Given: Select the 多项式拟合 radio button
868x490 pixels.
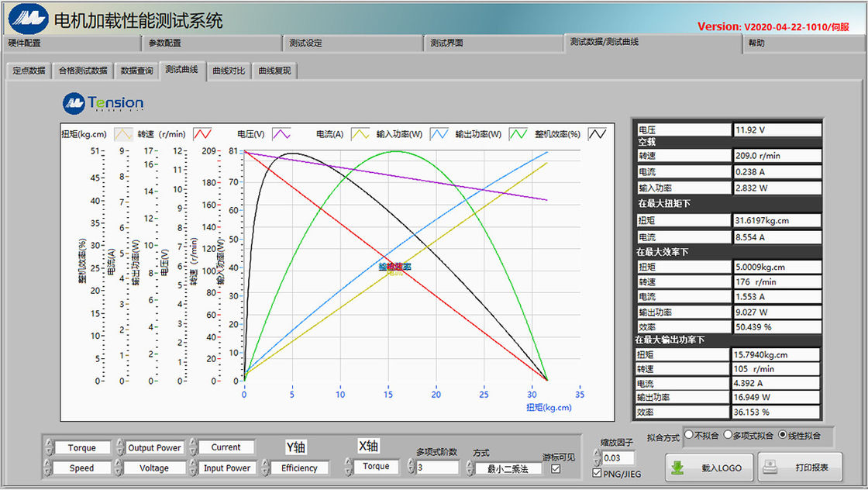Looking at the screenshot, I should (x=728, y=437).
